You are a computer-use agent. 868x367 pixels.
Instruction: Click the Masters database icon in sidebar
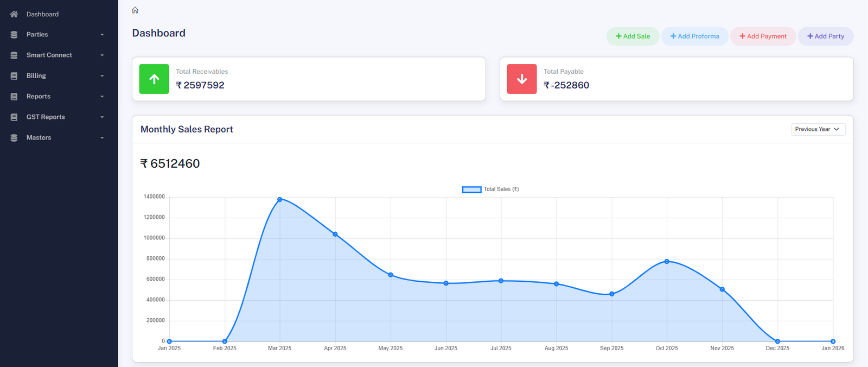(x=14, y=138)
